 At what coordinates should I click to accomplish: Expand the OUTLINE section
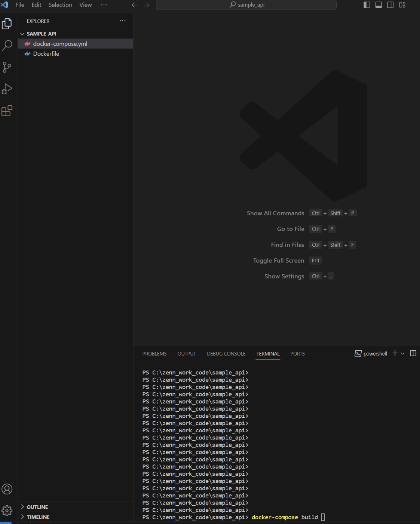pyautogui.click(x=75, y=507)
